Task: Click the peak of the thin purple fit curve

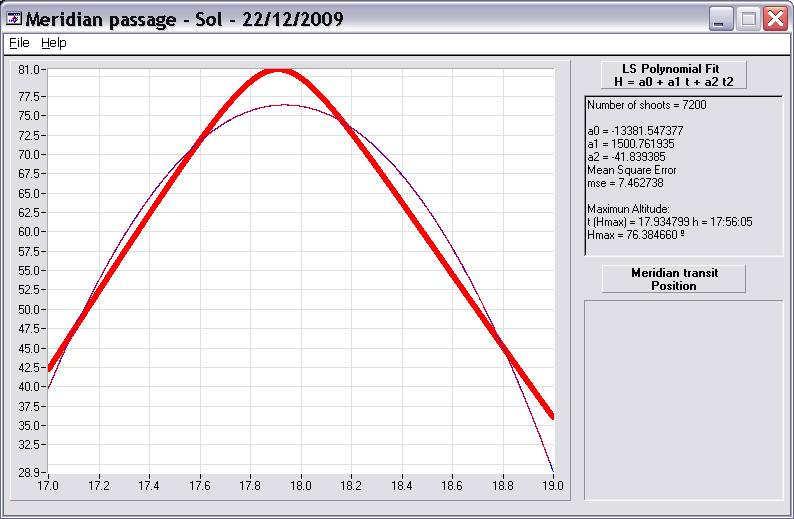Action: (x=284, y=104)
